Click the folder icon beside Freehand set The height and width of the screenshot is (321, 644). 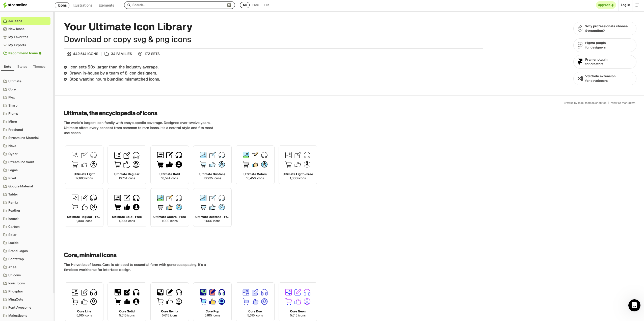(5, 130)
